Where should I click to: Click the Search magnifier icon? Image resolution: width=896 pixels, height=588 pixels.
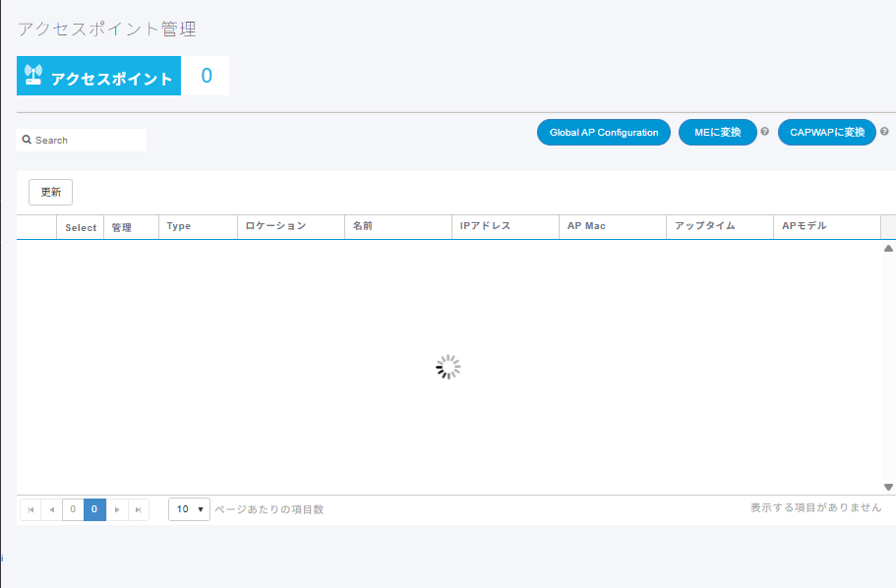[28, 140]
